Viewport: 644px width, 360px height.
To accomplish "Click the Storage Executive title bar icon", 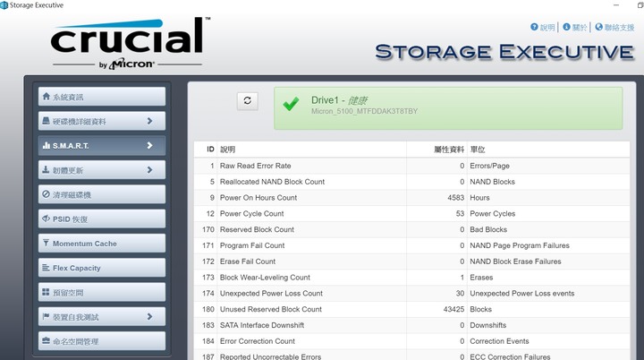I will pyautogui.click(x=4, y=5).
